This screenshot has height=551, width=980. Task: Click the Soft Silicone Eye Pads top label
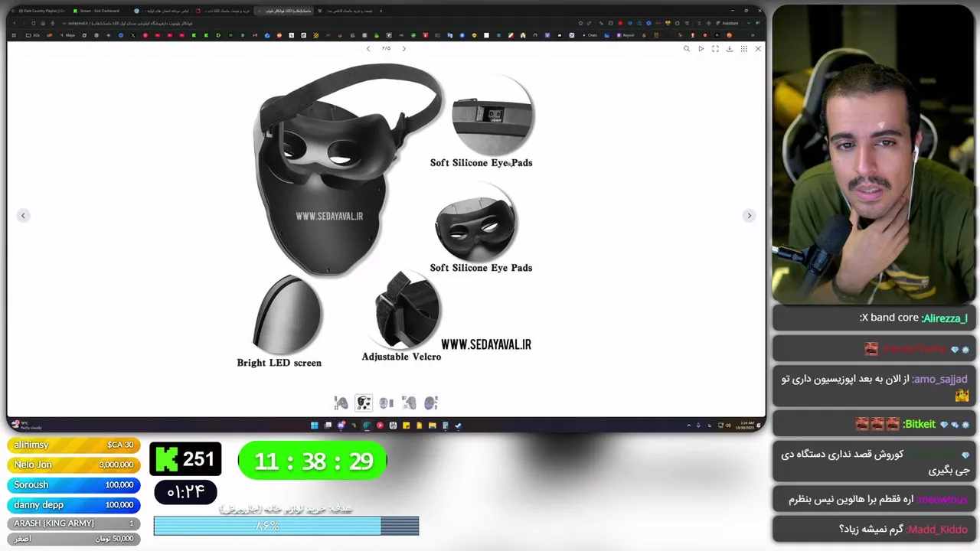(x=481, y=163)
